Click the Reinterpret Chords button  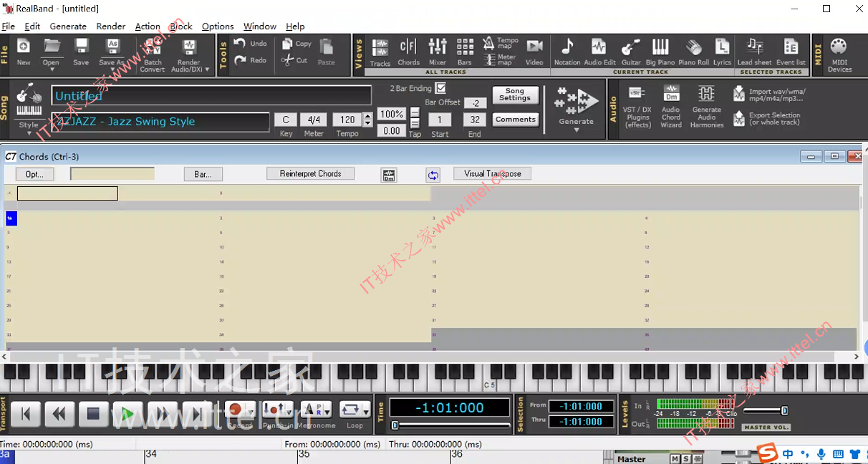(x=311, y=174)
